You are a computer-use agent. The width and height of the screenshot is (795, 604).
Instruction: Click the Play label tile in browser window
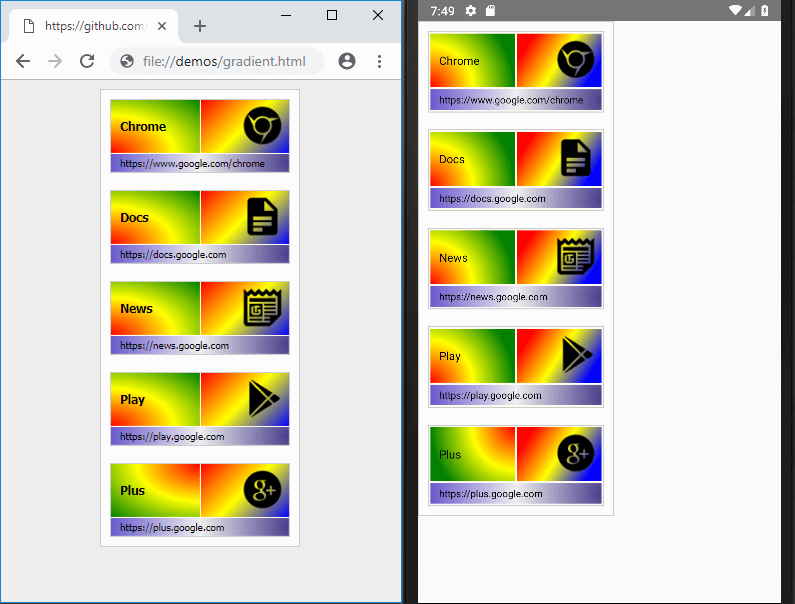(155, 399)
